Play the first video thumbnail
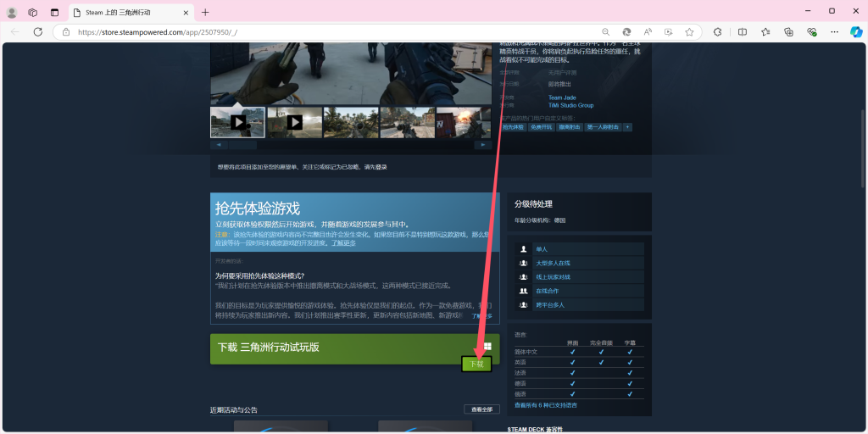 238,122
